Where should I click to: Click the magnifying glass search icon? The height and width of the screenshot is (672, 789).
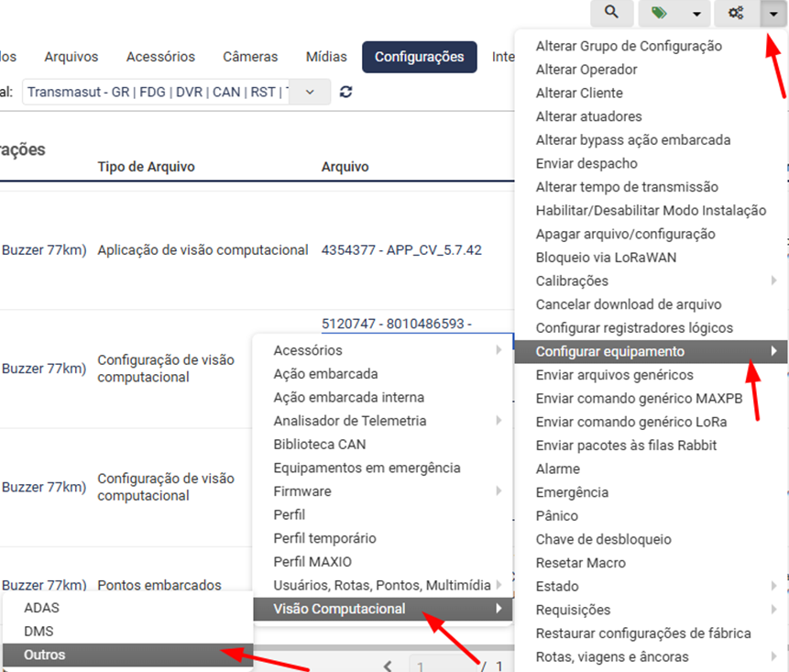click(x=612, y=13)
